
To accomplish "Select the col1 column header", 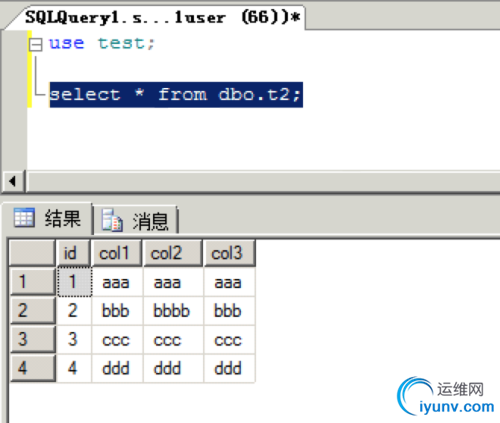I will [117, 253].
